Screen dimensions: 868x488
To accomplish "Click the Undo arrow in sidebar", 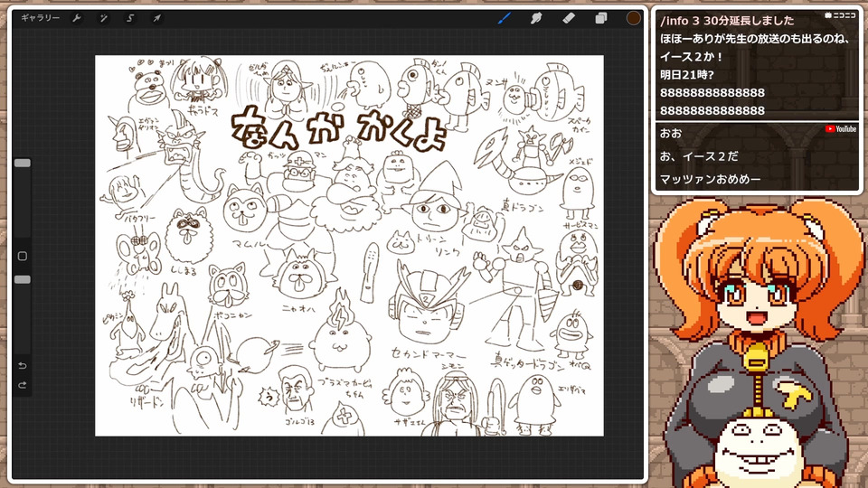I will click(x=23, y=366).
